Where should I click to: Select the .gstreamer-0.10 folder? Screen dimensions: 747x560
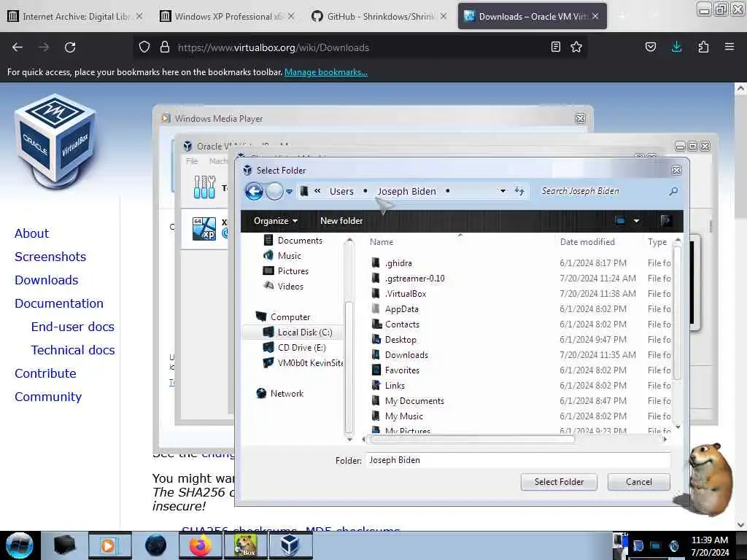(414, 278)
